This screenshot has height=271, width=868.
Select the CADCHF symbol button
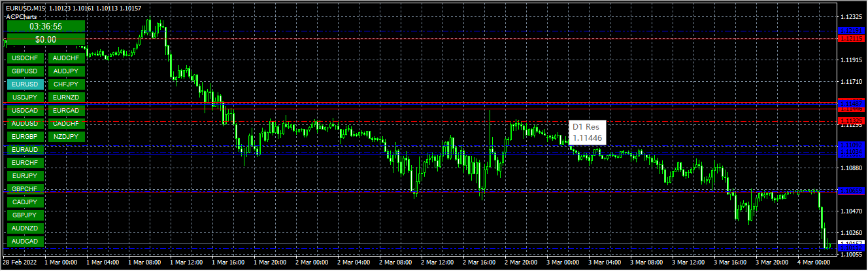click(66, 123)
